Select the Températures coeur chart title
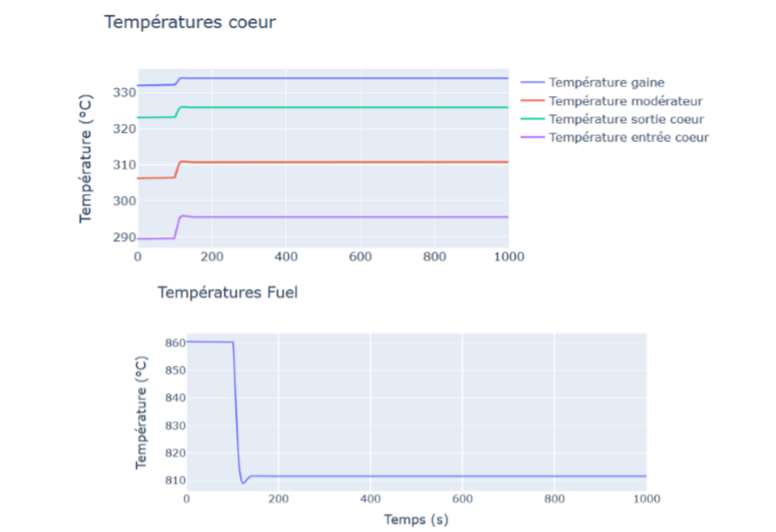 point(190,23)
